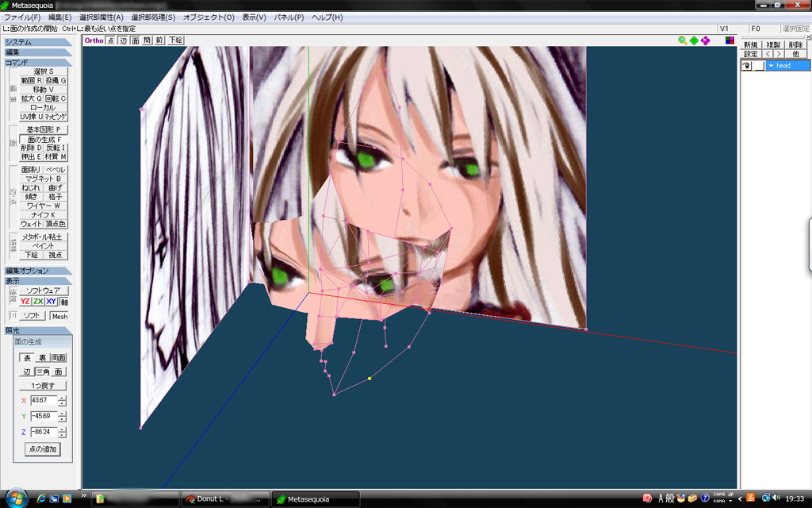Collapse the head object tree arrow
Screen dimensions: 812x508
point(771,66)
